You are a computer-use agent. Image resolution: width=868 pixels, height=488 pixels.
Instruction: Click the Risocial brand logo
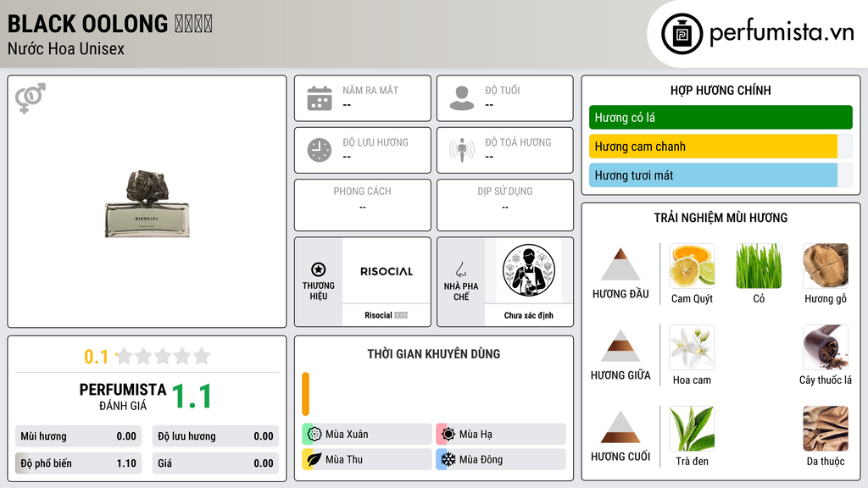pyautogui.click(x=387, y=271)
